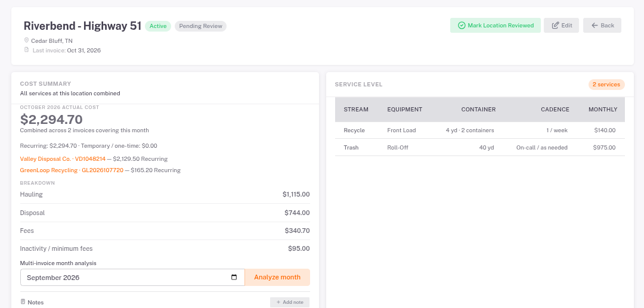The image size is (644, 308).
Task: Click the $2,294.70 total cost figure
Action: (x=51, y=119)
